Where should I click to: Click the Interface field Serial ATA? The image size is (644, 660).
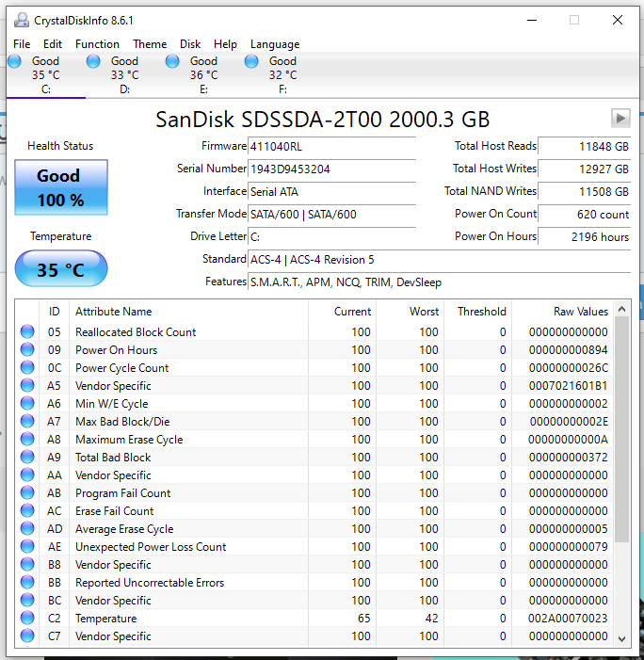[331, 192]
